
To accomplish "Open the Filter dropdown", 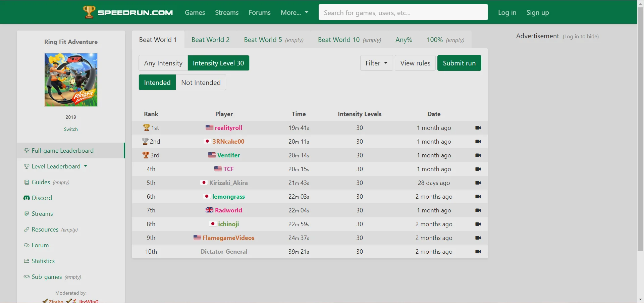I will (x=376, y=63).
